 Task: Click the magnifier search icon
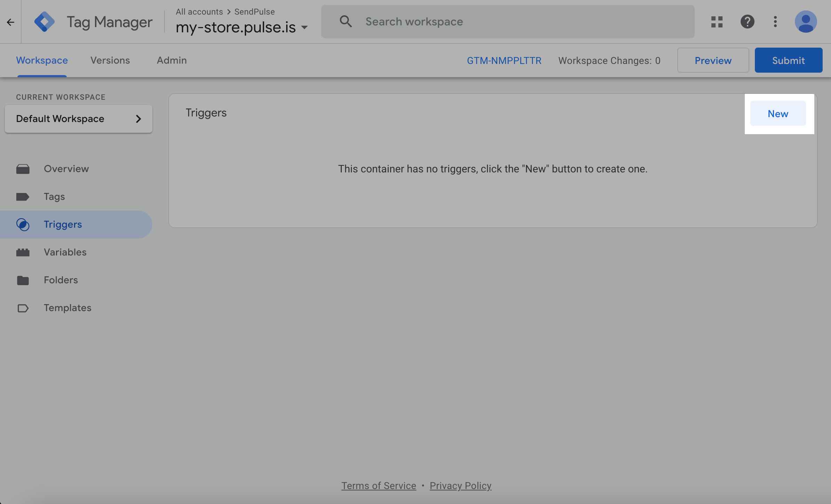(x=346, y=22)
